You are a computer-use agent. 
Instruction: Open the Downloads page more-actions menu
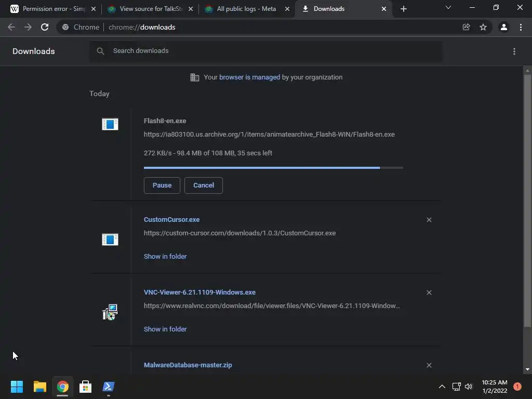tap(514, 51)
